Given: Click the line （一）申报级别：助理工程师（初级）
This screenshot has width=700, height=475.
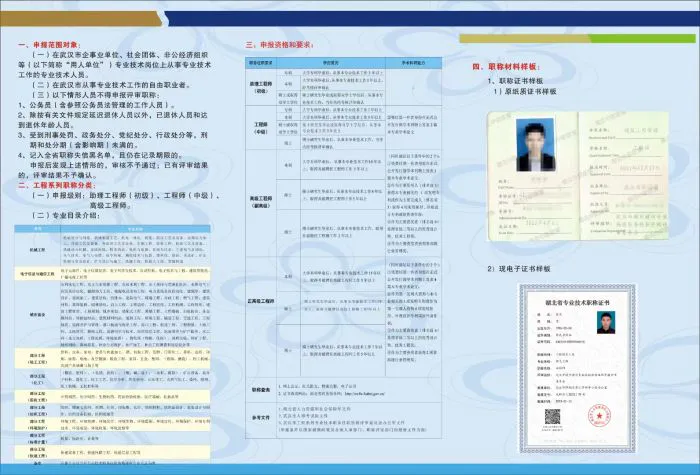Looking at the screenshot, I should [126, 196].
